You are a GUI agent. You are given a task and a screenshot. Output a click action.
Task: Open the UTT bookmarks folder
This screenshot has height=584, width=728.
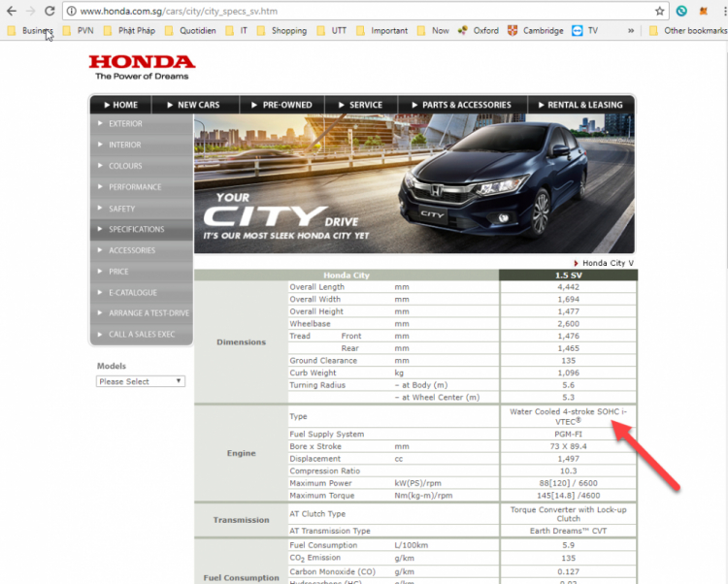click(332, 31)
